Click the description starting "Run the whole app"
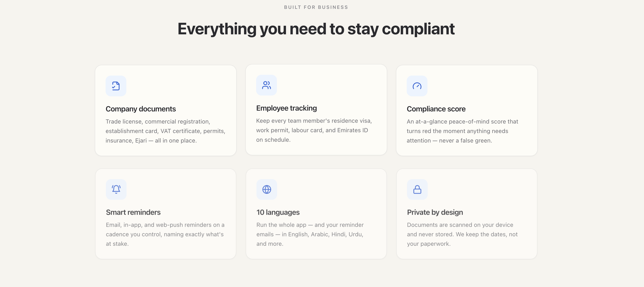The image size is (644, 287). [x=310, y=234]
